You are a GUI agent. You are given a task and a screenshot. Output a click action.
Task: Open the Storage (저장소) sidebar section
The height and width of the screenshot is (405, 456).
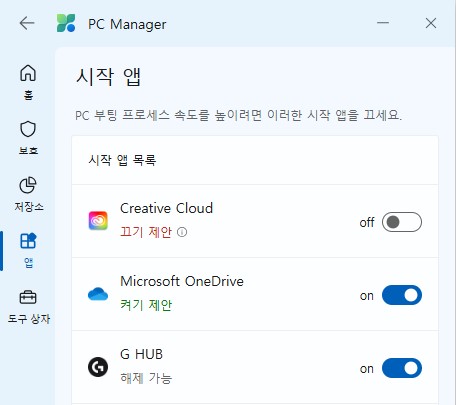(x=29, y=194)
